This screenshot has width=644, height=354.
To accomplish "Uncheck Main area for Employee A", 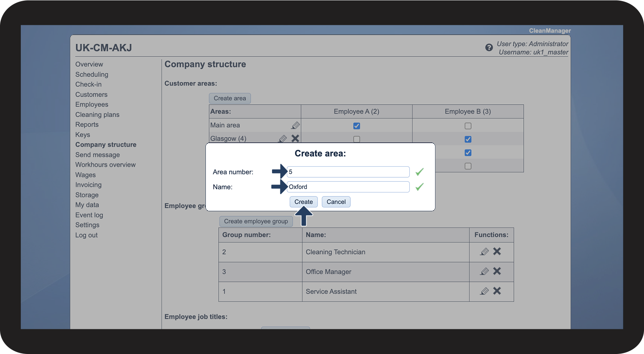I will [x=356, y=126].
